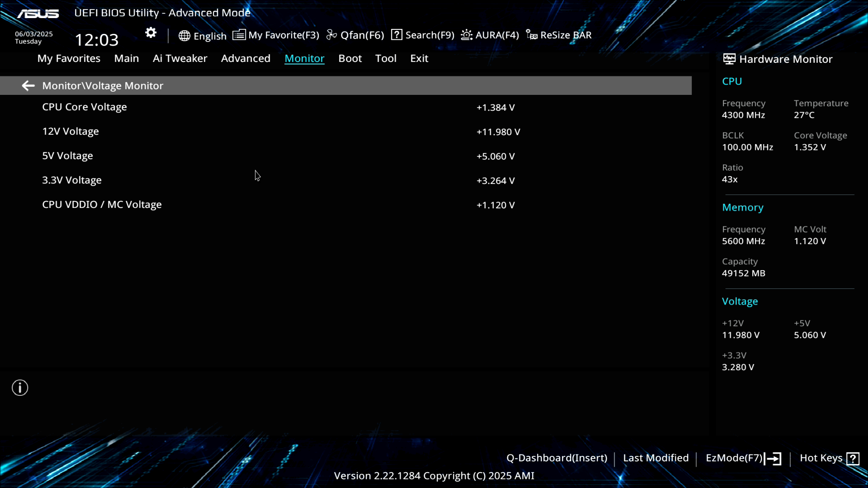
Task: Open AURA lighting settings
Action: tap(490, 35)
